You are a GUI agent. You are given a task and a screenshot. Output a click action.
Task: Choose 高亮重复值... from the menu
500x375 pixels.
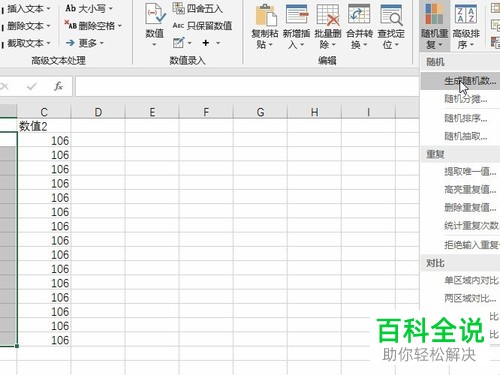click(460, 190)
